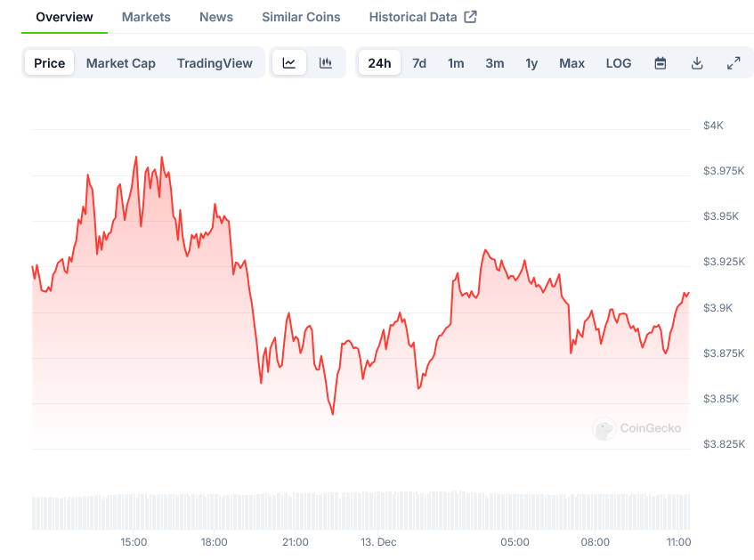Select the Price chart mode
Image resolution: width=754 pixels, height=560 pixels.
(50, 63)
